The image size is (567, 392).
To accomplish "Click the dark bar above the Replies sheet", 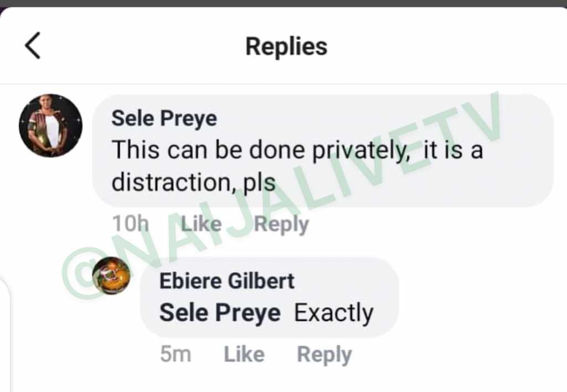I will (x=283, y=3).
